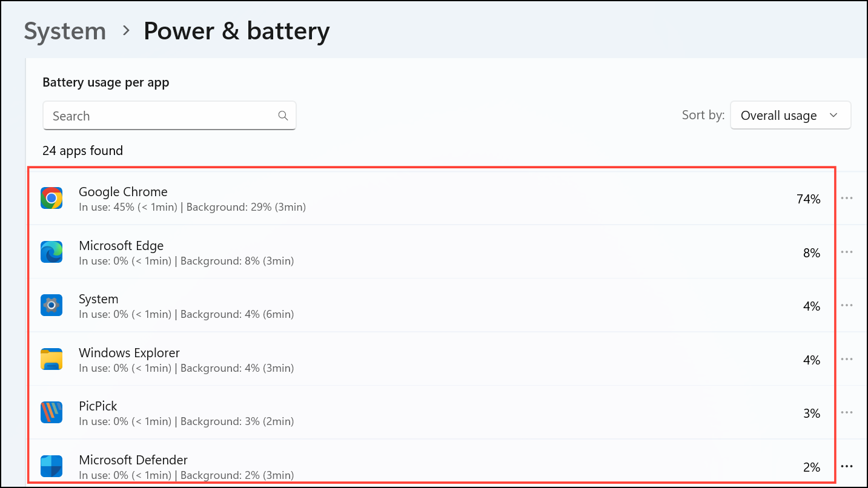Click the 3% usage value

pos(812,413)
